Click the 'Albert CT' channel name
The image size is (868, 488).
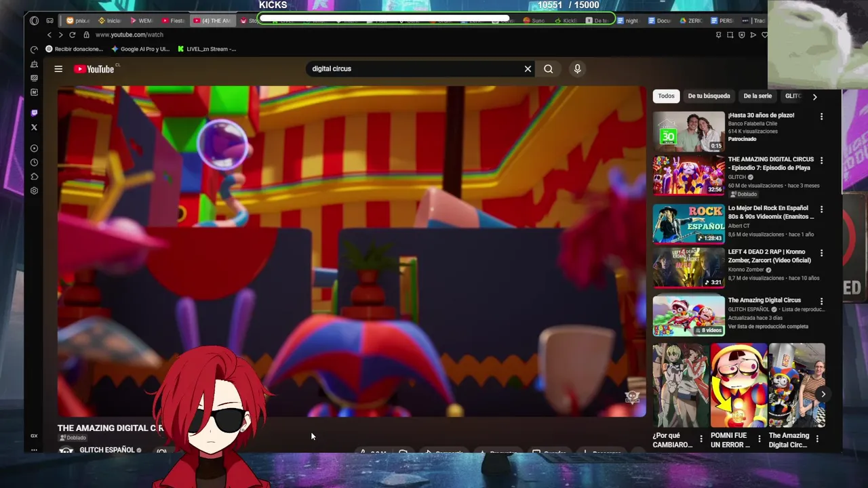[739, 226]
